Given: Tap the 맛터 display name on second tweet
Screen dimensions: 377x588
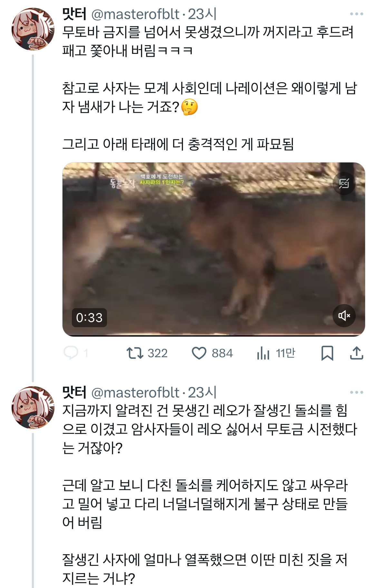Looking at the screenshot, I should [x=74, y=392].
